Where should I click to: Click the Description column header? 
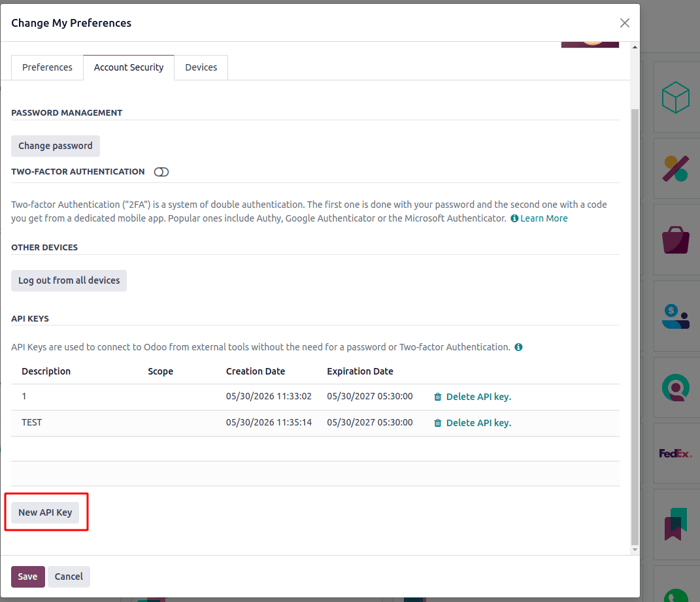[46, 371]
